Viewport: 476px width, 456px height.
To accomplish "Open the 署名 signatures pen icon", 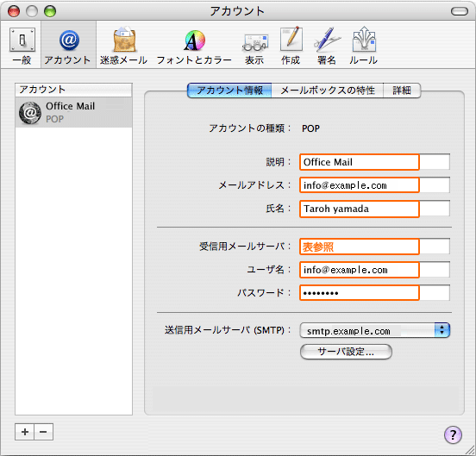I will tap(327, 46).
